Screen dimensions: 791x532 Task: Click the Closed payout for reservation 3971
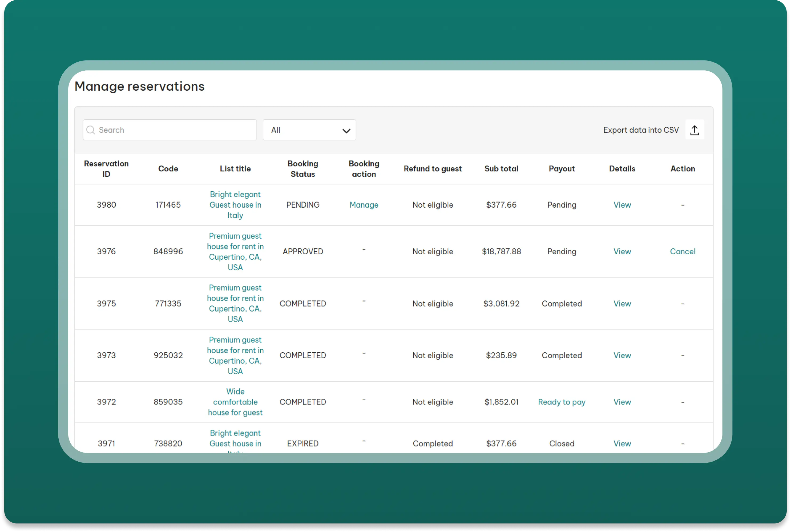[561, 444]
